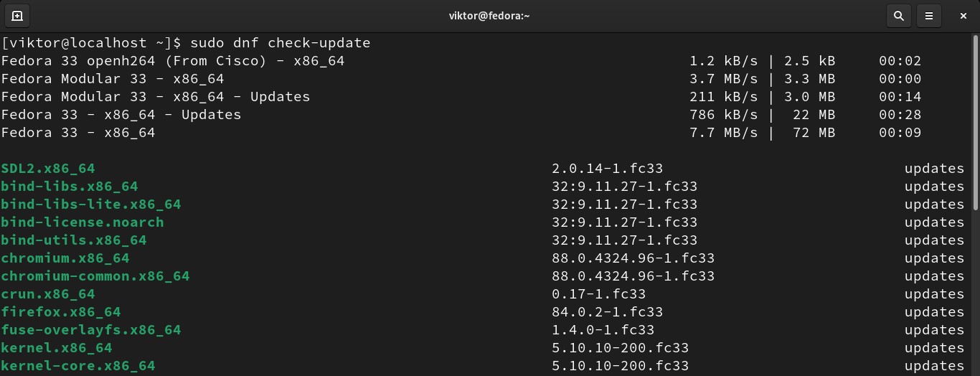Click firefox version 84.0.2-1.fc33
This screenshot has height=376, width=980.
click(x=607, y=312)
